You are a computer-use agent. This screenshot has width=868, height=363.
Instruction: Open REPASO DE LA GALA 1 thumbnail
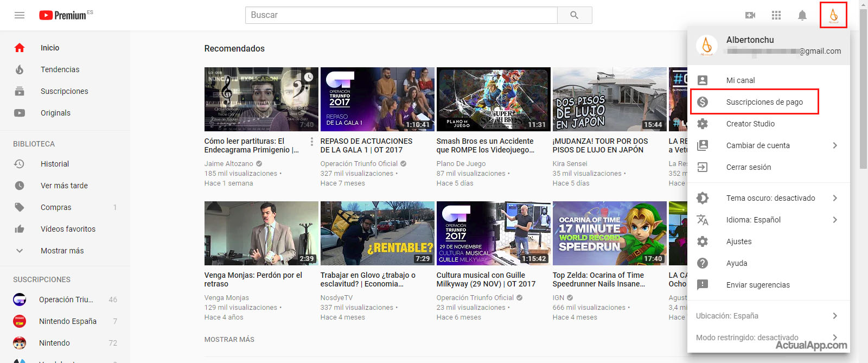coord(378,99)
